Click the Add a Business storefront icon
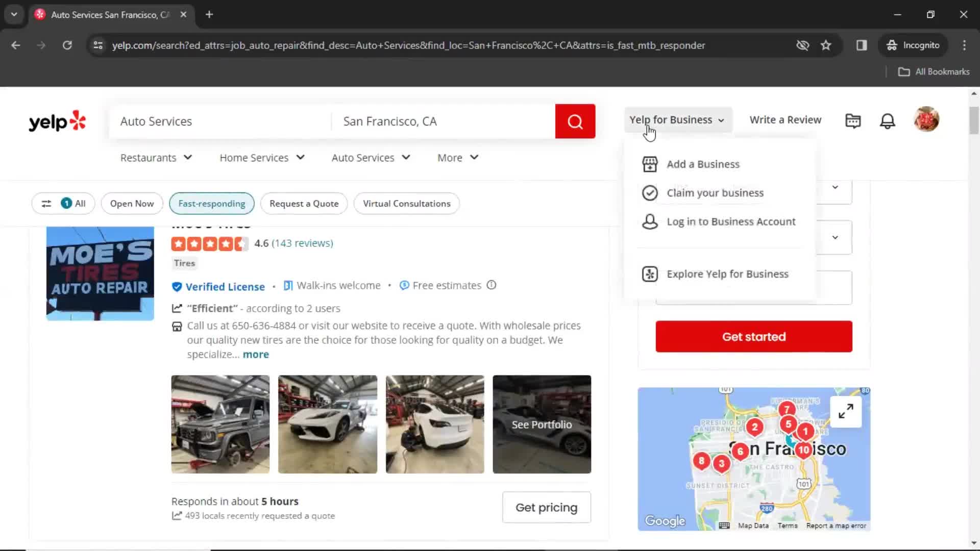Viewport: 980px width, 551px height. (650, 164)
